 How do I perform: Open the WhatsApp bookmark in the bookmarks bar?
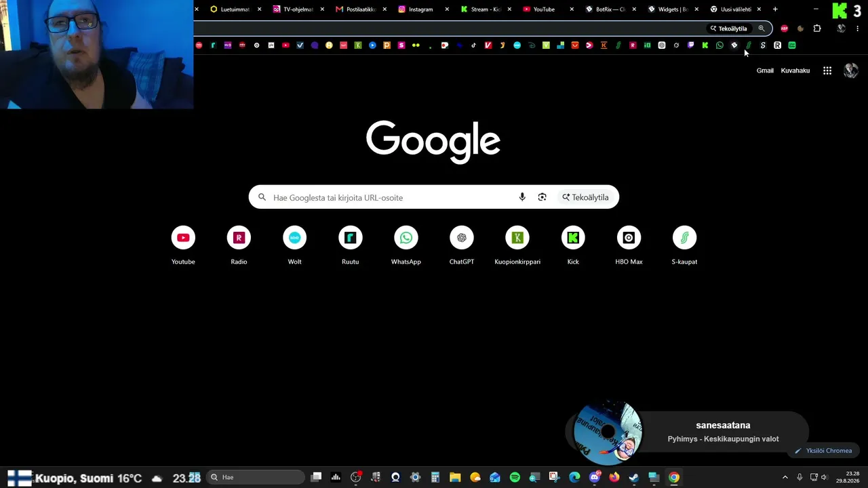click(719, 45)
